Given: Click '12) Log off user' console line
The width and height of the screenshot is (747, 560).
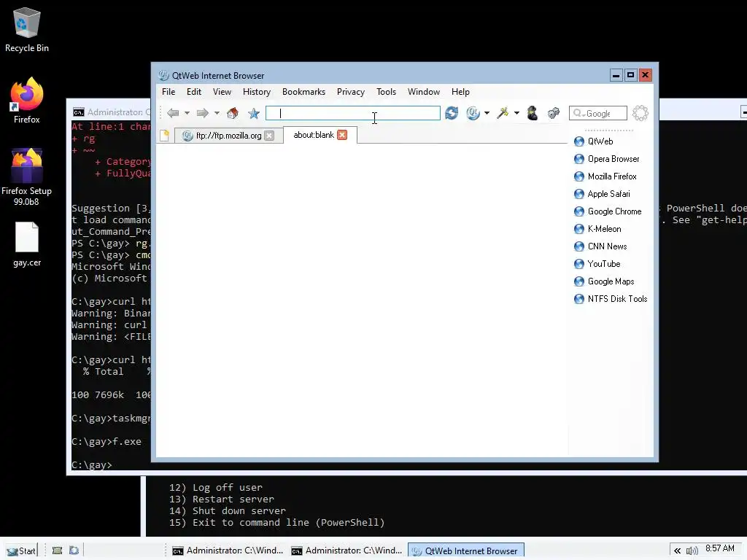Looking at the screenshot, I should point(216,488).
